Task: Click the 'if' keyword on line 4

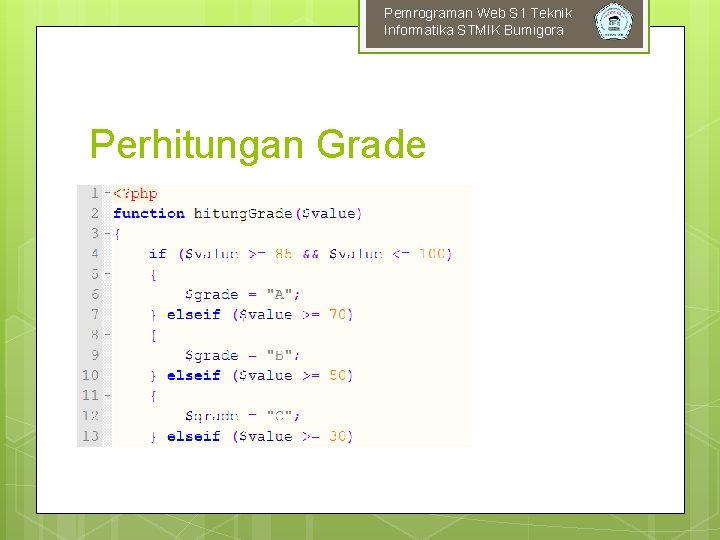Action: tap(158, 254)
